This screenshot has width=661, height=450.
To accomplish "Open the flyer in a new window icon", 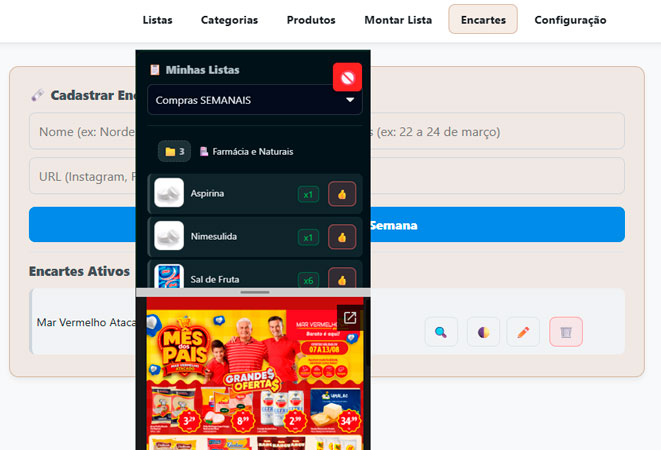I will (350, 318).
